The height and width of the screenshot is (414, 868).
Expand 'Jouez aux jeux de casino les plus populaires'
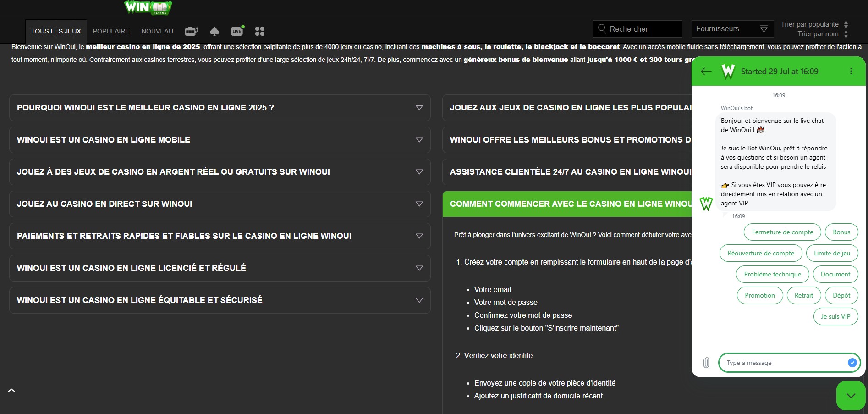coord(567,108)
